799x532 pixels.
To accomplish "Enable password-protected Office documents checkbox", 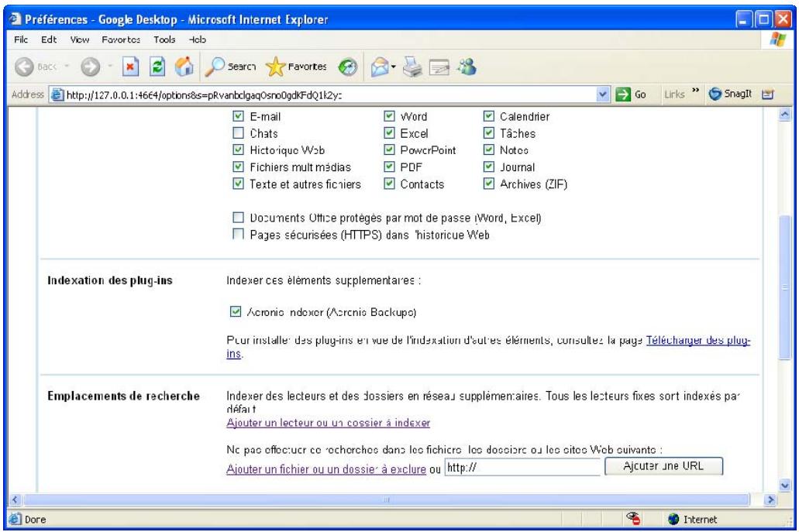I will [x=238, y=218].
